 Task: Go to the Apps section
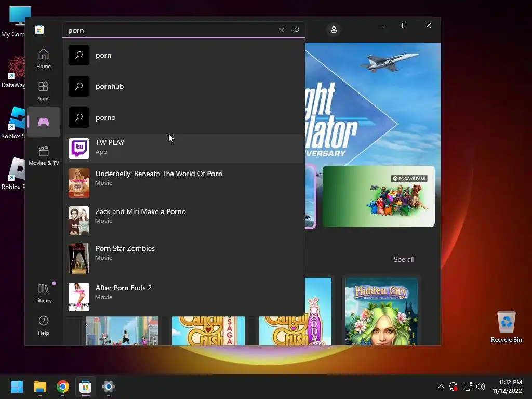pos(44,91)
